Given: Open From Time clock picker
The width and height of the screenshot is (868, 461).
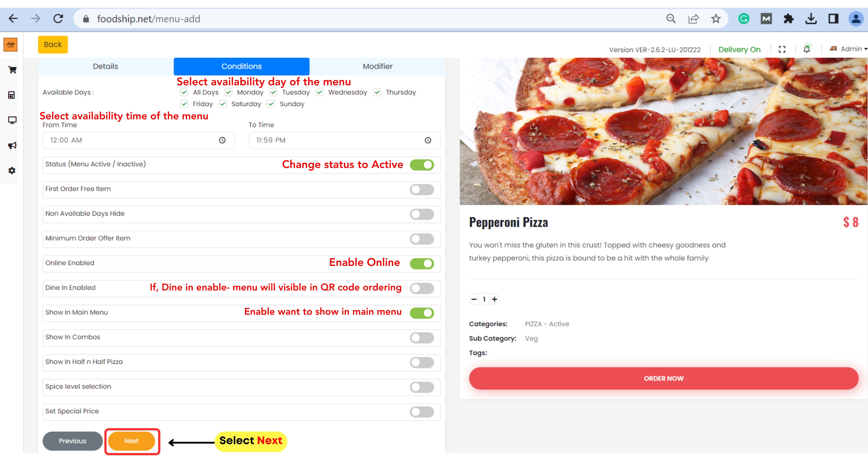Looking at the screenshot, I should coord(222,140).
